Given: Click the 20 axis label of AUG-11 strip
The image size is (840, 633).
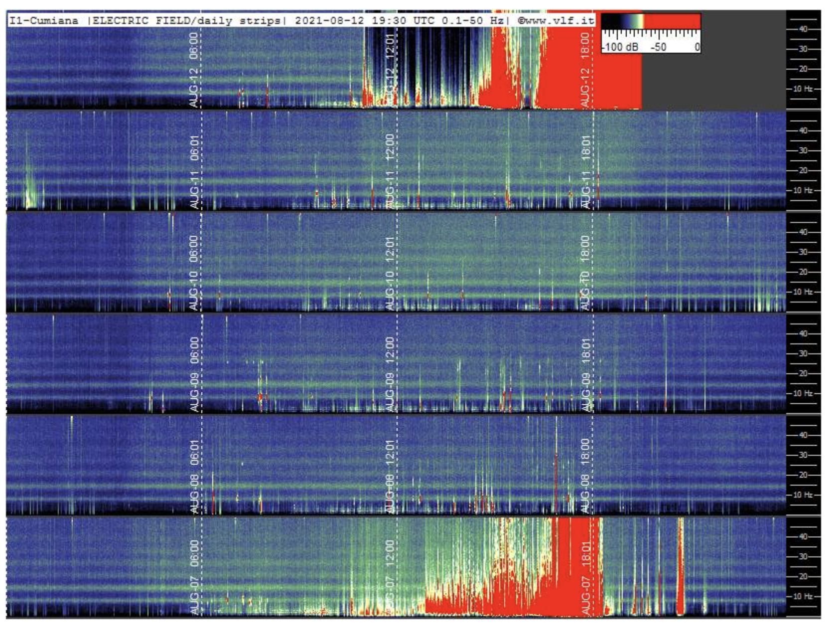Looking at the screenshot, I should point(803,170).
